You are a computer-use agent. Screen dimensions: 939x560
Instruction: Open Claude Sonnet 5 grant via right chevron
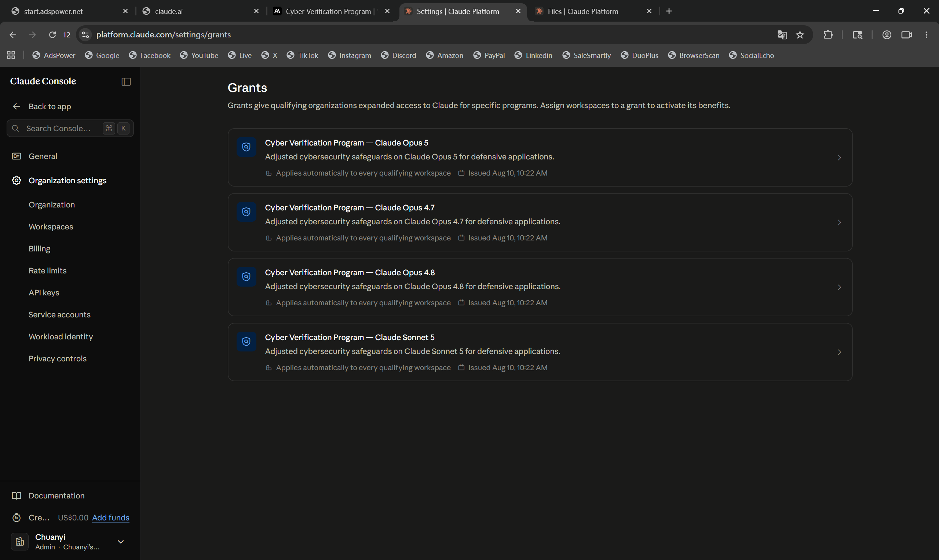point(839,352)
